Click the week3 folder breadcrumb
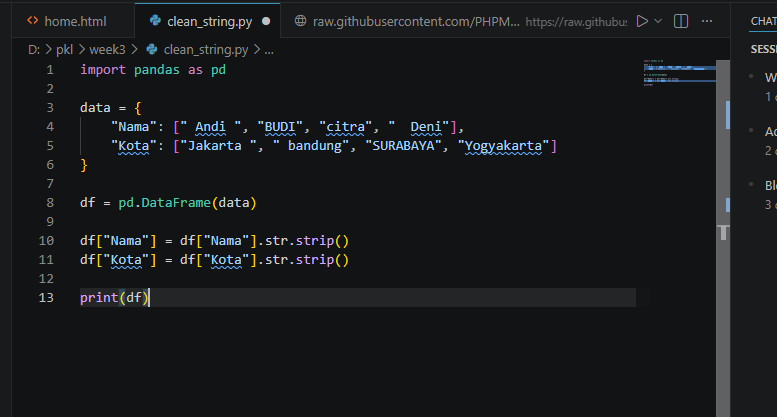The height and width of the screenshot is (417, 777). 108,50
